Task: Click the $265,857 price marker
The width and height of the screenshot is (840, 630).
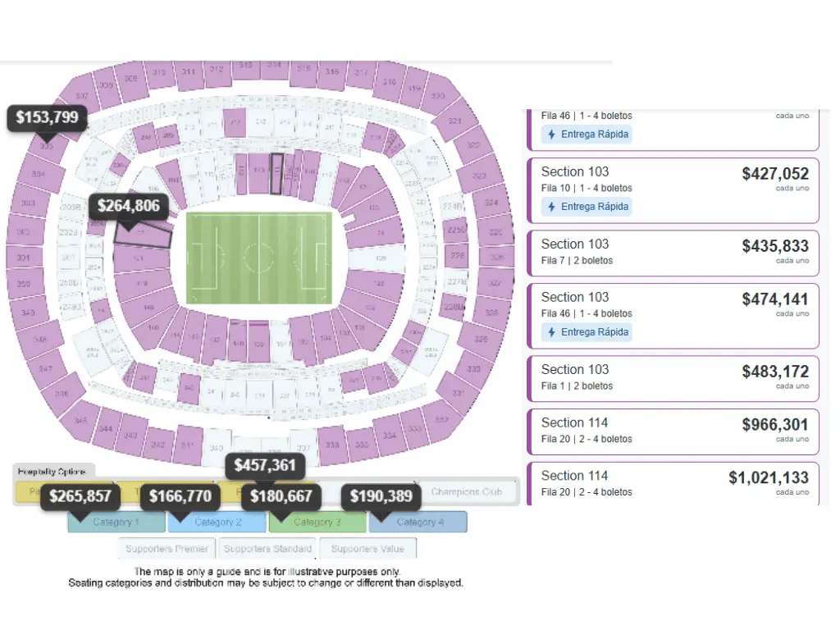Action: coord(80,496)
